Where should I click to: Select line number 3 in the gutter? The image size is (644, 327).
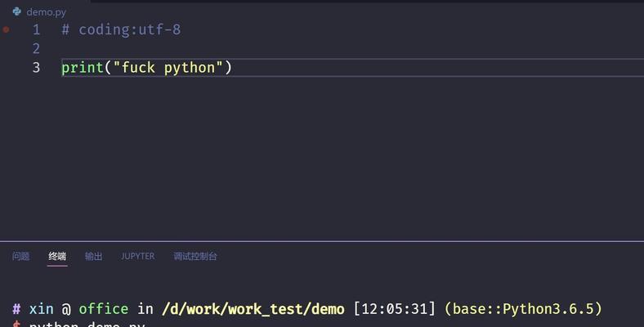coord(36,67)
